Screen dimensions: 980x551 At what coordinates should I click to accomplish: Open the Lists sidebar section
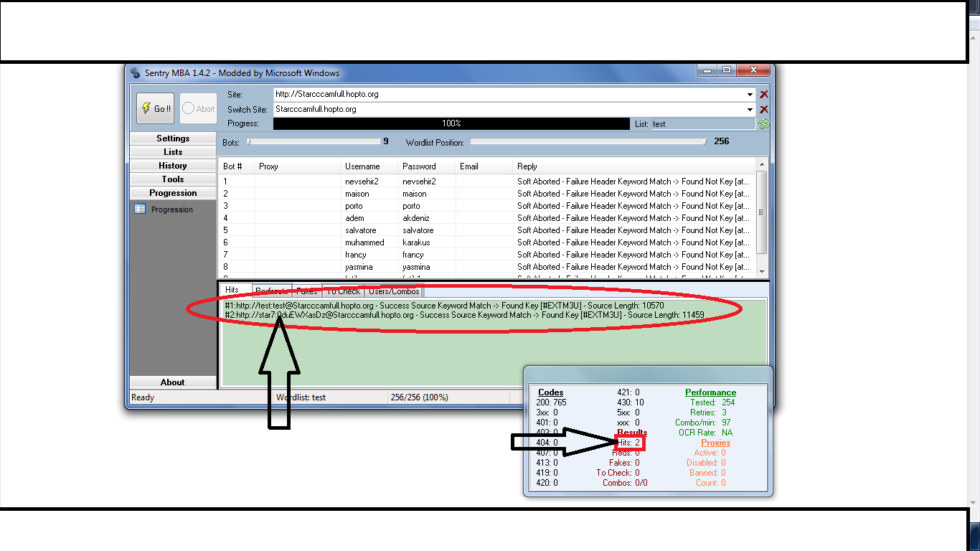[173, 152]
